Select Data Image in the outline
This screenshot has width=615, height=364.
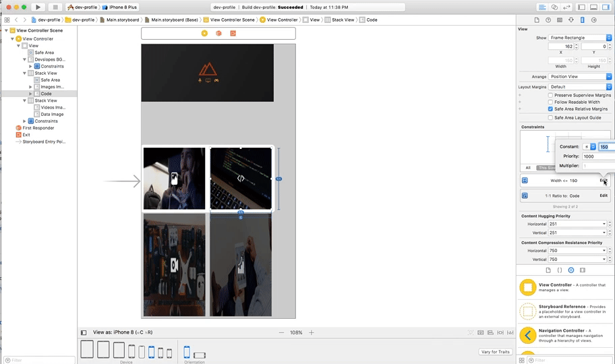pyautogui.click(x=49, y=114)
